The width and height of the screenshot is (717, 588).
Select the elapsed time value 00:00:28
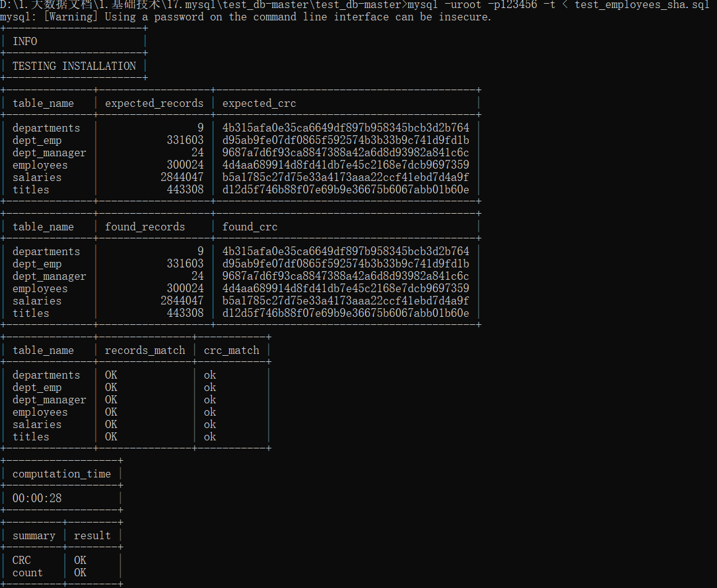(x=38, y=498)
